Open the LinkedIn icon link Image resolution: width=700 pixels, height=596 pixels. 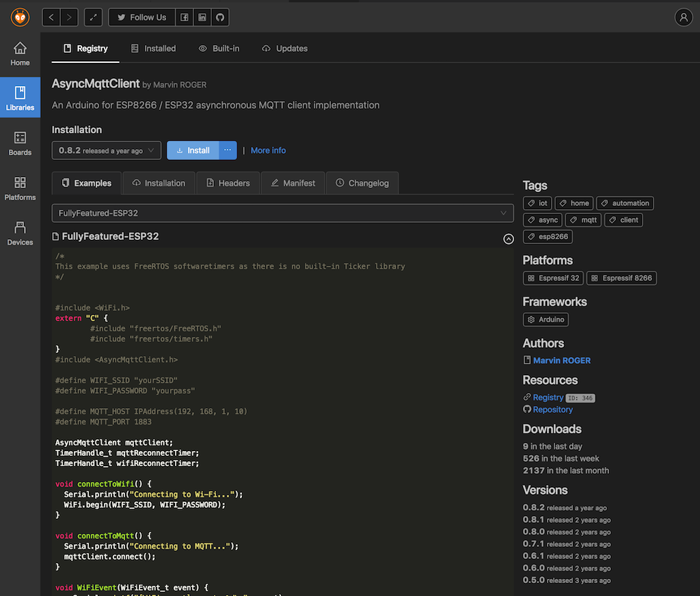coord(202,17)
